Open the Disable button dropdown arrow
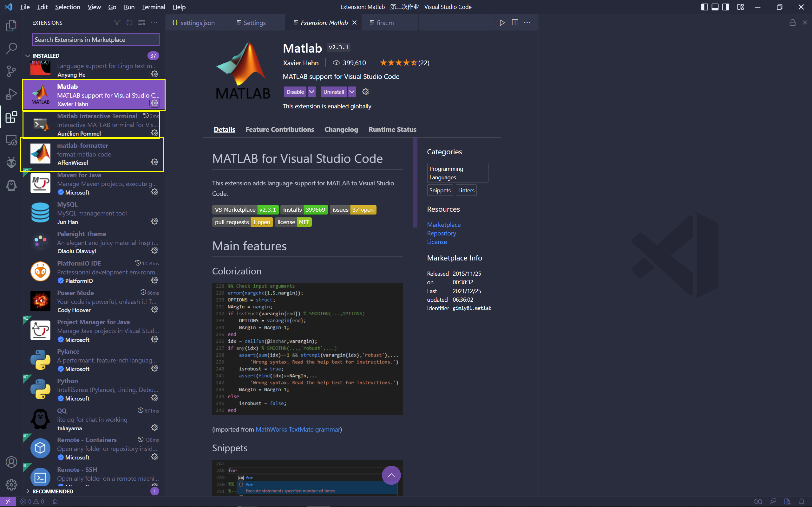The width and height of the screenshot is (812, 507). point(311,92)
